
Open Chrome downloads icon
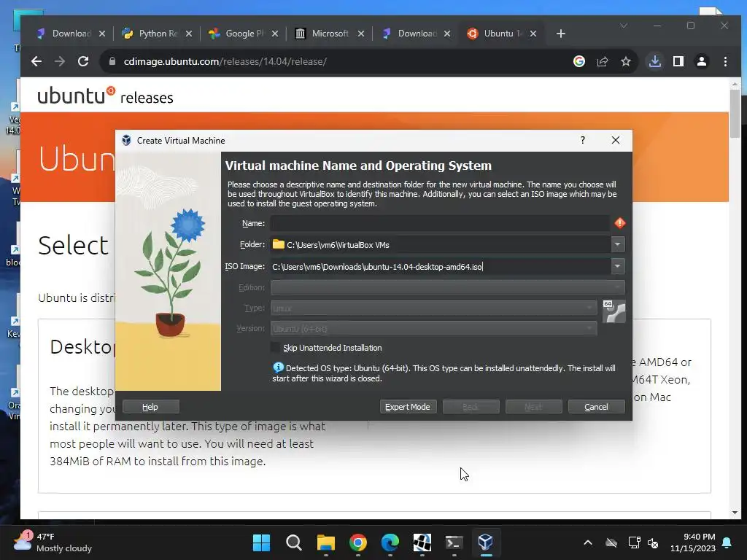click(x=655, y=61)
